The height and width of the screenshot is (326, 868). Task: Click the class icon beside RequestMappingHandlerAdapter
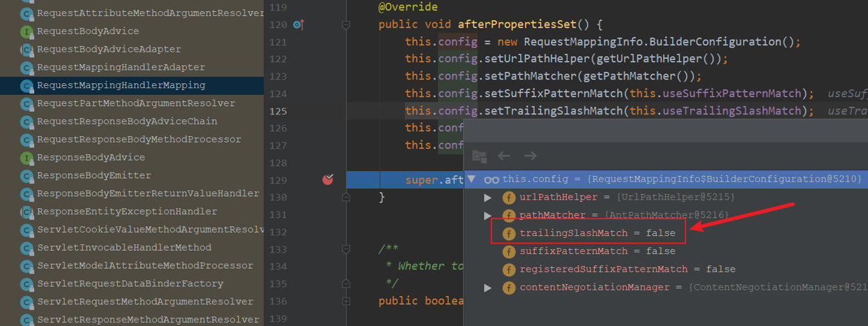tap(27, 68)
